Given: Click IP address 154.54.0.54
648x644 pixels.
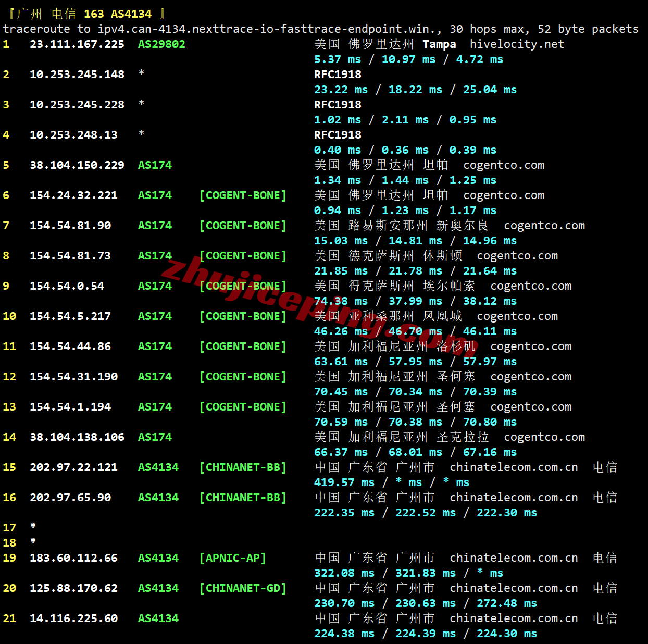Looking at the screenshot, I should click(67, 286).
